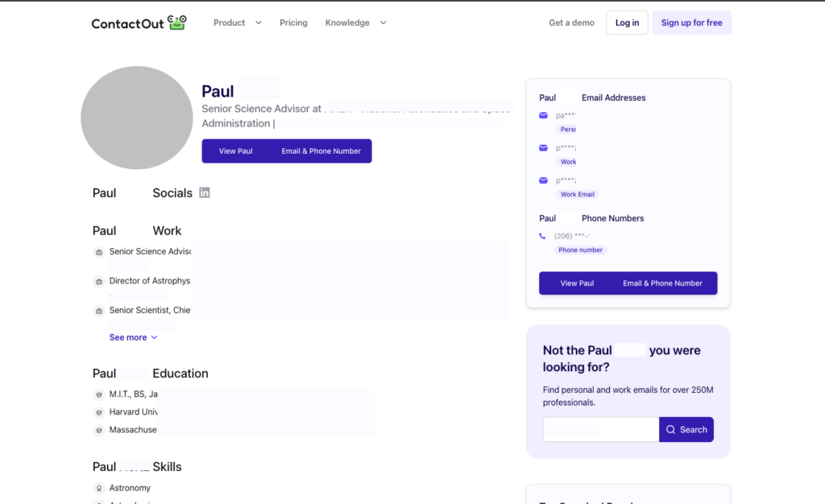Click the Harvard University education entry
The image size is (825, 504).
click(x=134, y=412)
